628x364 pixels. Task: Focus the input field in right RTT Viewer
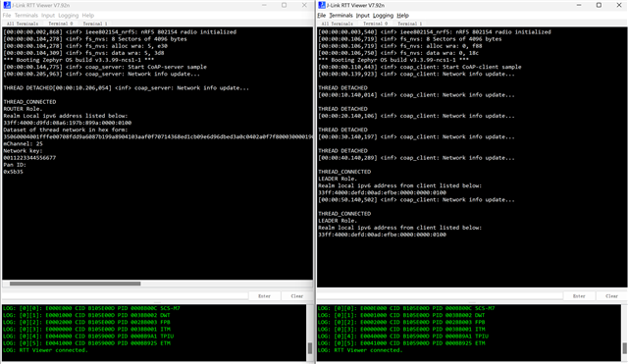click(x=440, y=296)
